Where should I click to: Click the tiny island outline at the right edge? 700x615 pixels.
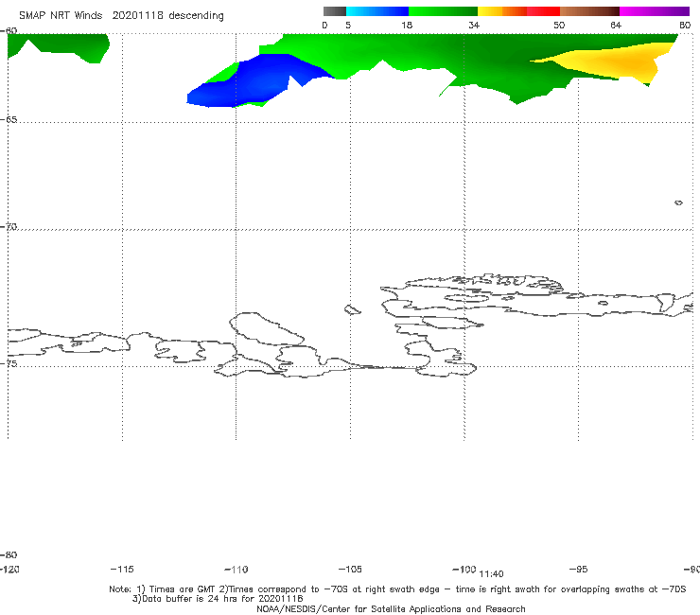pos(678,202)
